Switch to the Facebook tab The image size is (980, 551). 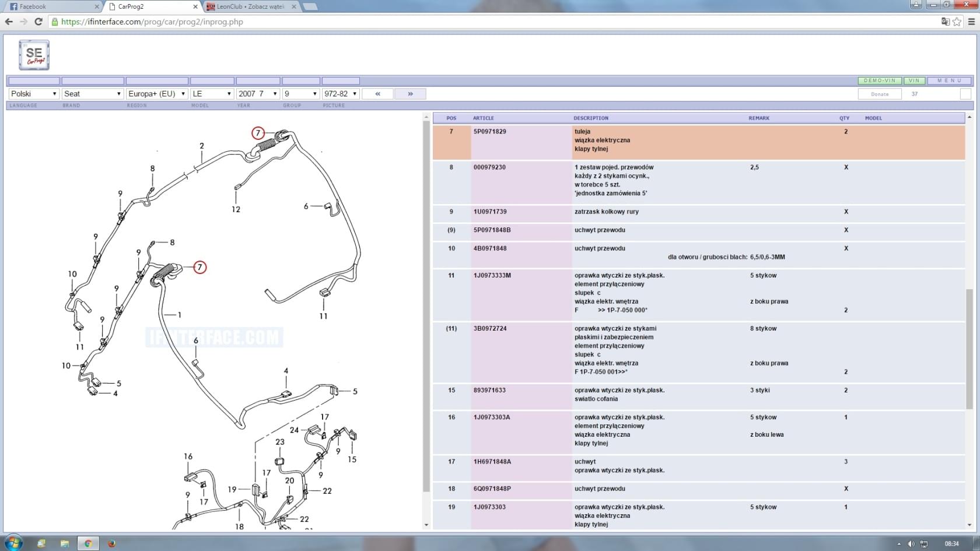52,6
